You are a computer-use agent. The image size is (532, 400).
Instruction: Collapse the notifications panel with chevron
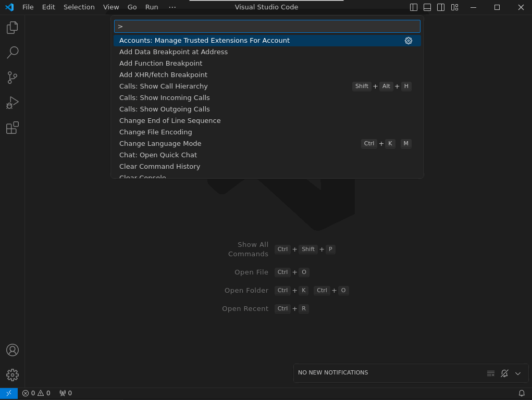click(518, 373)
